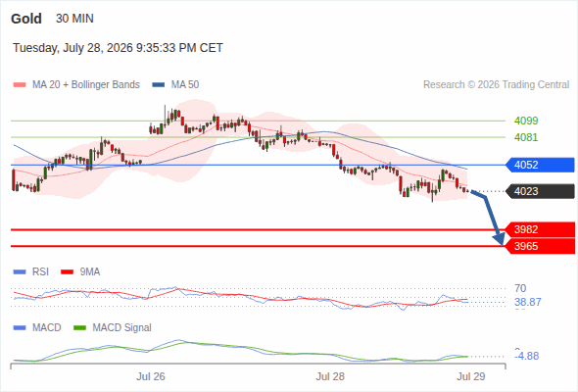Viewport: 578px width, 392px height.
Task: Click the blue MACD legend marker
Action: 20,328
